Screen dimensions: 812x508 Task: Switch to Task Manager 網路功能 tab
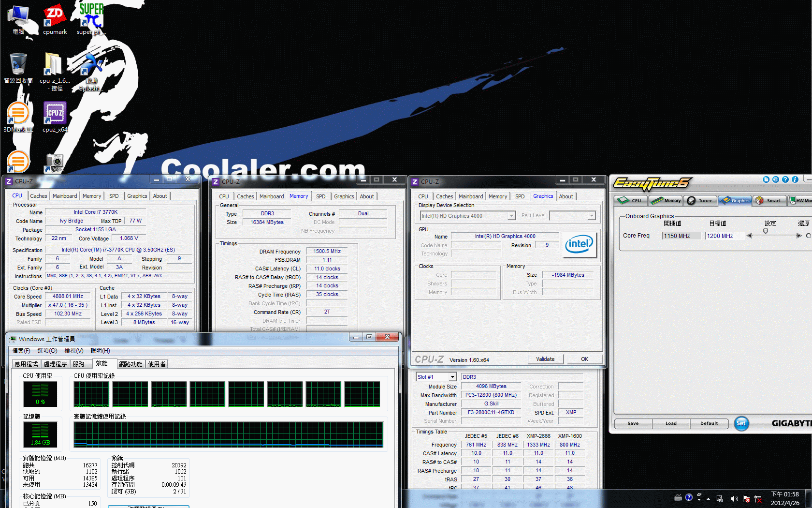pos(130,364)
